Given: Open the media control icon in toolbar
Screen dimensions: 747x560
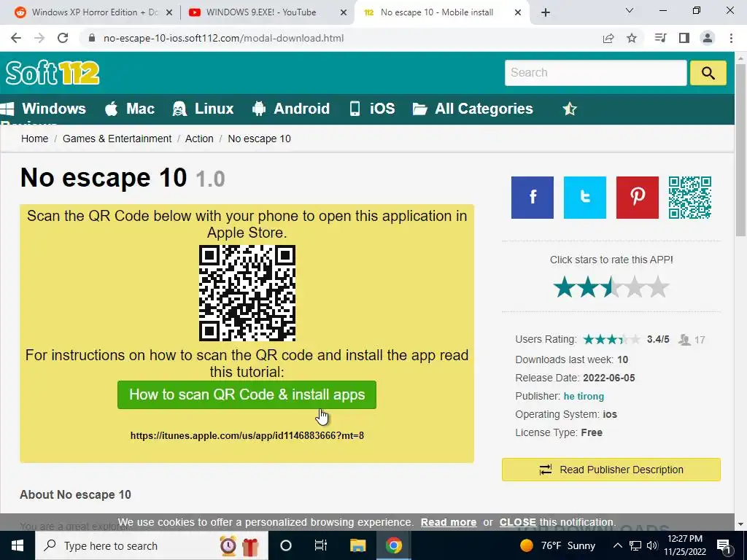Looking at the screenshot, I should point(660,38).
